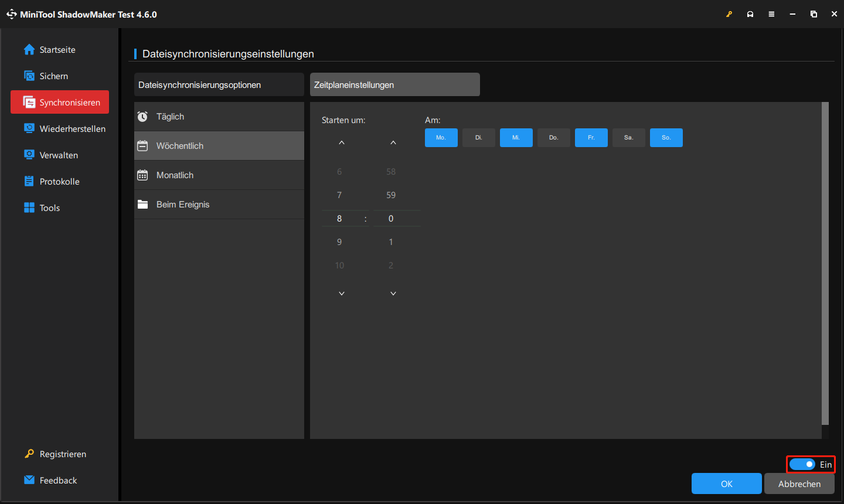Viewport: 844px width, 504px height.
Task: Go to Startseite in sidebar
Action: coord(60,50)
